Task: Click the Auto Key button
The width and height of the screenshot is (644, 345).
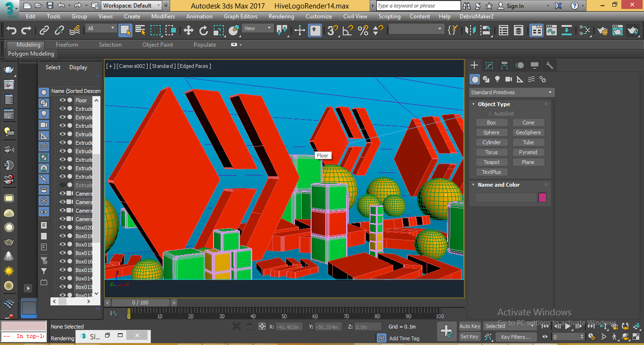Action: tap(470, 326)
